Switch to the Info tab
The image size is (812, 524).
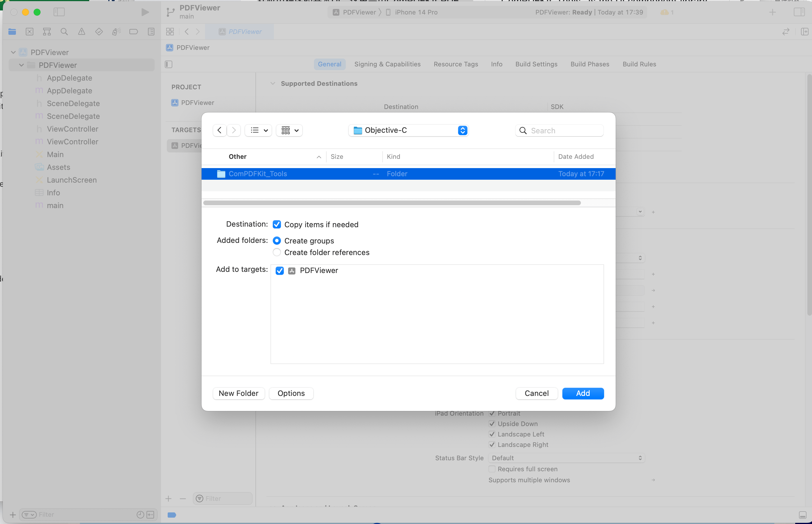pyautogui.click(x=497, y=64)
